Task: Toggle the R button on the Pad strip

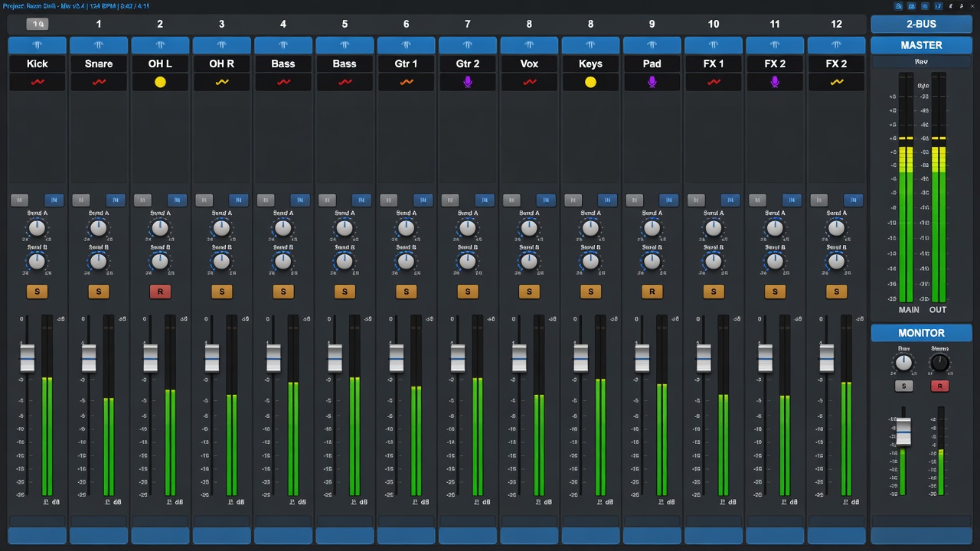Action: pyautogui.click(x=652, y=292)
